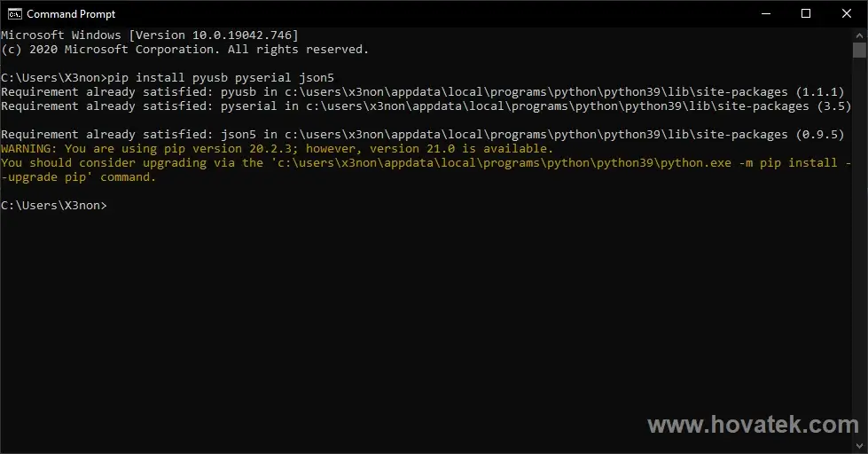Click the pyserial requirement satisfied line
This screenshot has height=454, width=868.
pos(426,106)
